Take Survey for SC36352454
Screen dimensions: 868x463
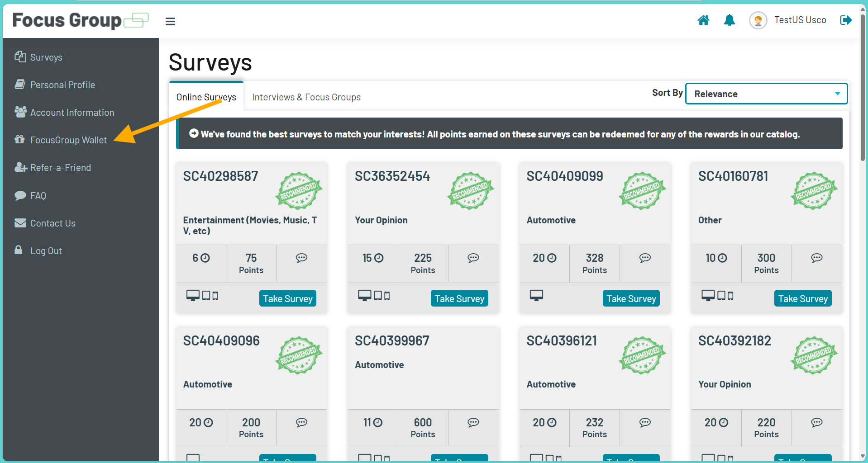(x=459, y=298)
